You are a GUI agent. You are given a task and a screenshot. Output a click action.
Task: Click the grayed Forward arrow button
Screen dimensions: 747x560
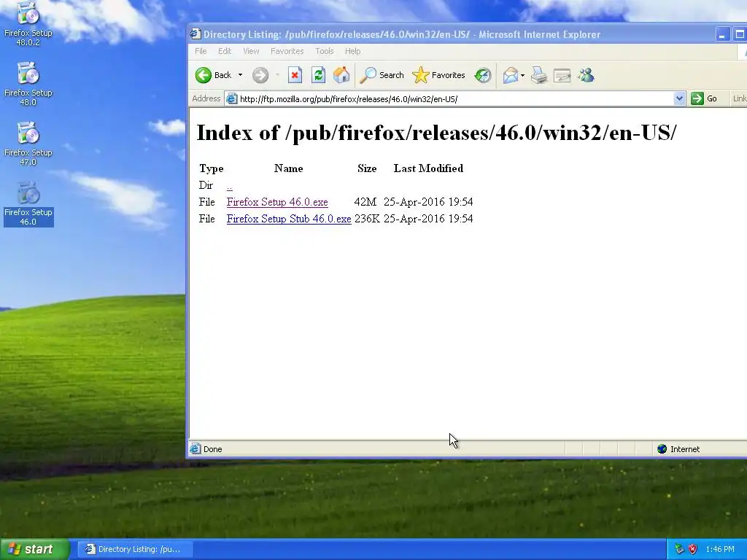pos(260,75)
